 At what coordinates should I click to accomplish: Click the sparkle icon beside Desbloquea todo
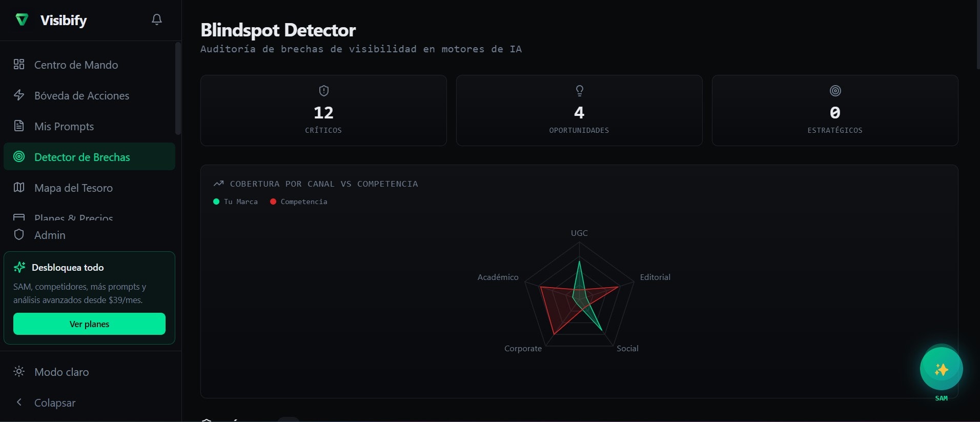coord(19,267)
